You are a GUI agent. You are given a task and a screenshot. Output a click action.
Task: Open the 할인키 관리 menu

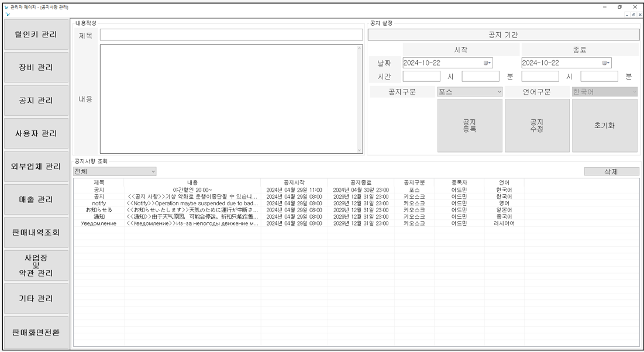36,34
